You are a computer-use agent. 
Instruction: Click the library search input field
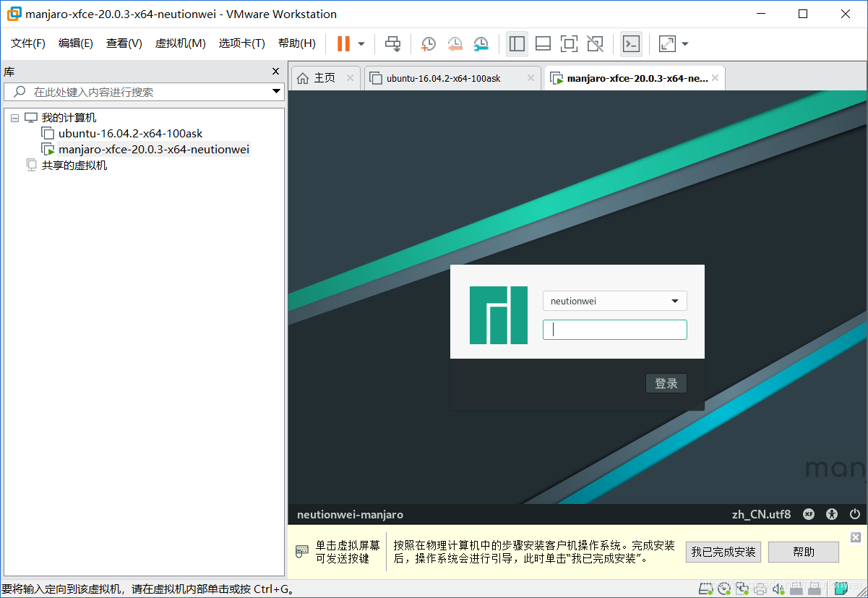tap(143, 92)
